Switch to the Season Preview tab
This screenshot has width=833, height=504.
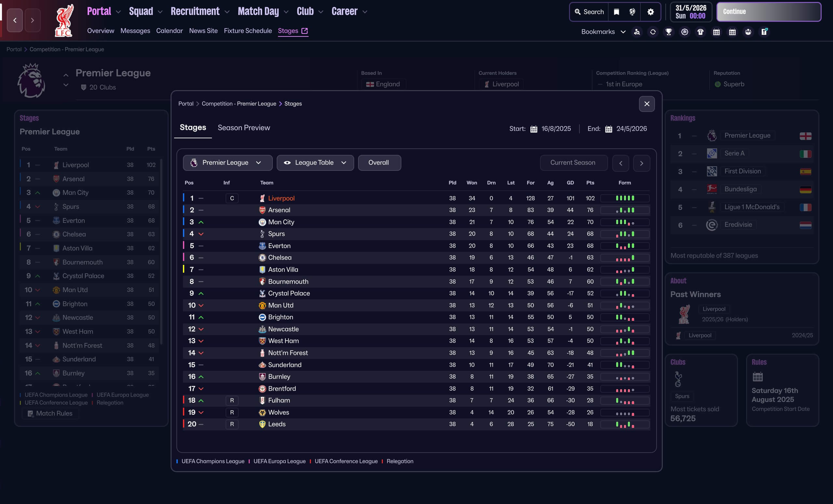click(244, 128)
